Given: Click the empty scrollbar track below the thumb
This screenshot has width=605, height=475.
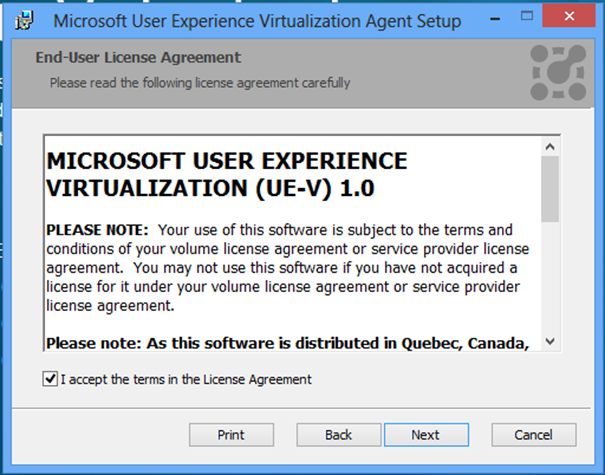Looking at the screenshot, I should 550,277.
